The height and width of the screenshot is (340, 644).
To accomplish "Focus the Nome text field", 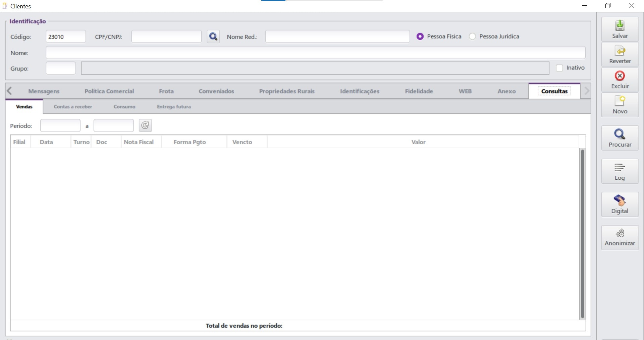I will (316, 53).
